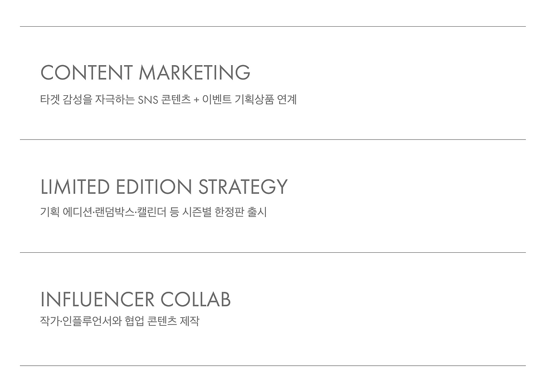
Task: Click the divider line above LIMITED EDITION STRATEGY
Action: pos(272,139)
